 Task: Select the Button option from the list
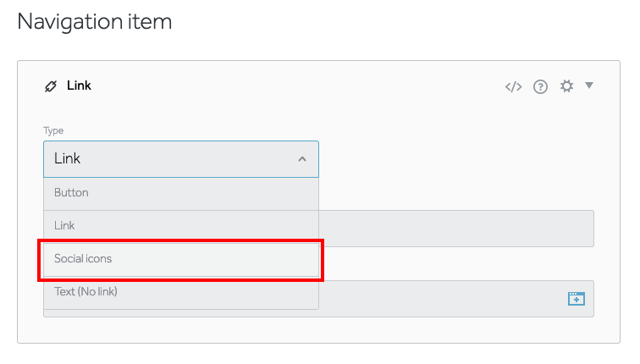click(181, 193)
